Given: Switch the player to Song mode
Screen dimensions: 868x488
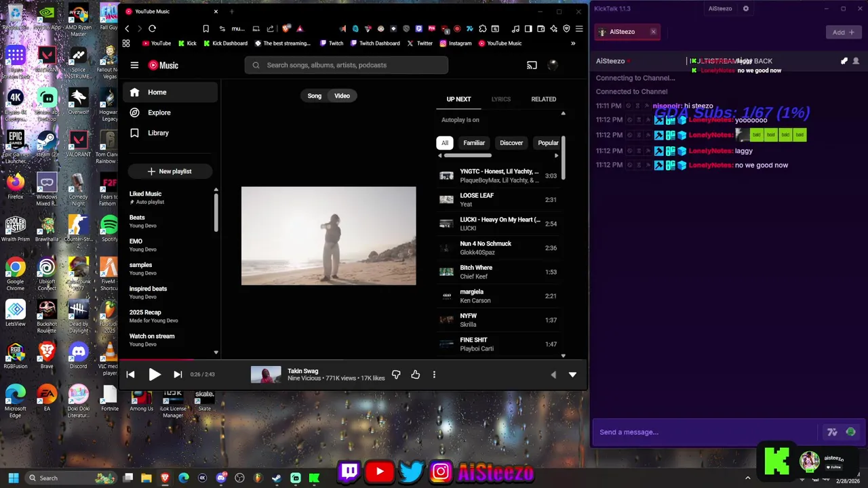Looking at the screenshot, I should (315, 96).
